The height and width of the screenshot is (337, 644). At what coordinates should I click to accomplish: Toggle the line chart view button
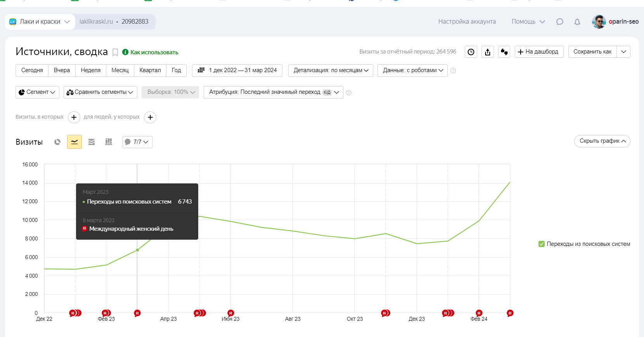(x=74, y=142)
